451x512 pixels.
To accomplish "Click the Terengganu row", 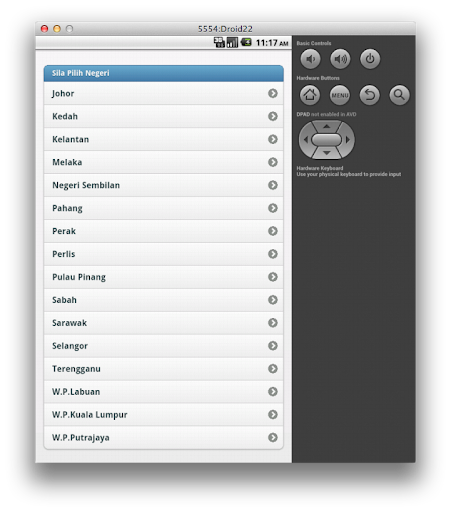I will [x=163, y=369].
